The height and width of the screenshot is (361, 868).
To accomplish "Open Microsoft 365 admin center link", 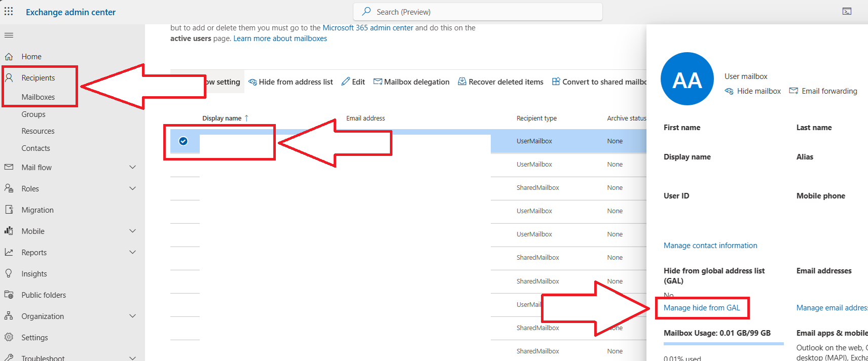I will [x=368, y=28].
